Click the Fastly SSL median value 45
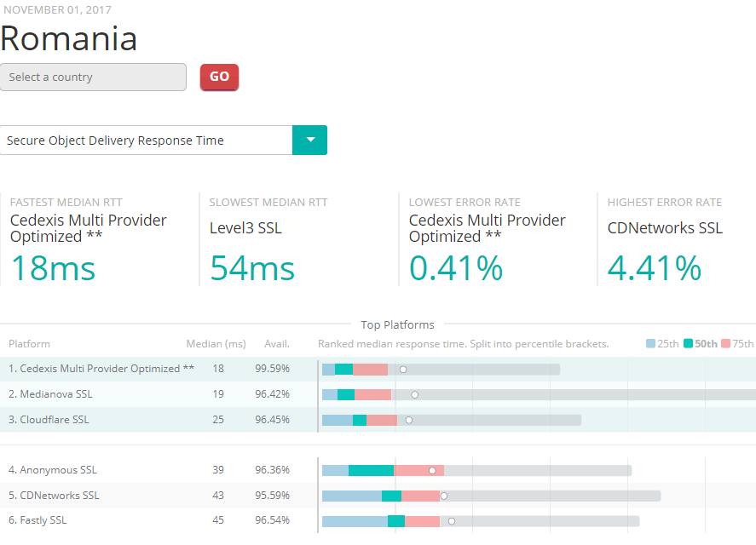This screenshot has width=756, height=545. [218, 520]
